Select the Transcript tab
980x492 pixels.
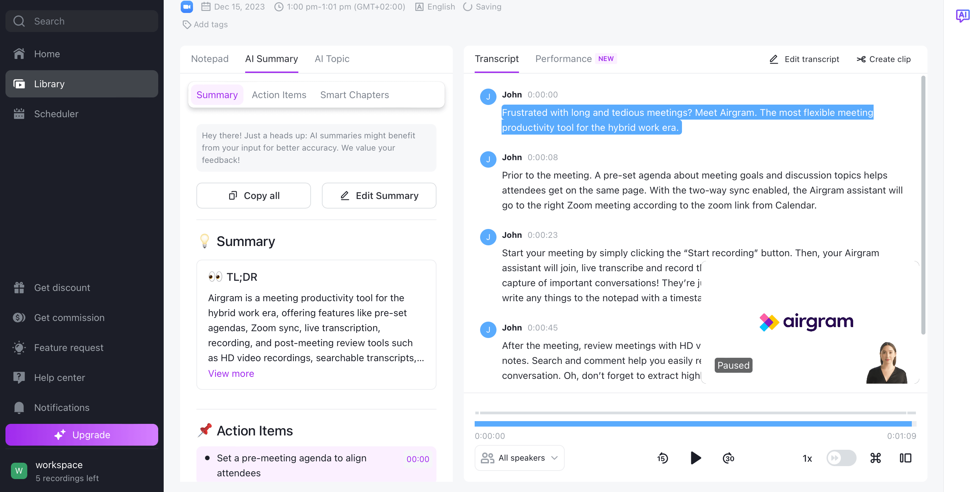[496, 59]
